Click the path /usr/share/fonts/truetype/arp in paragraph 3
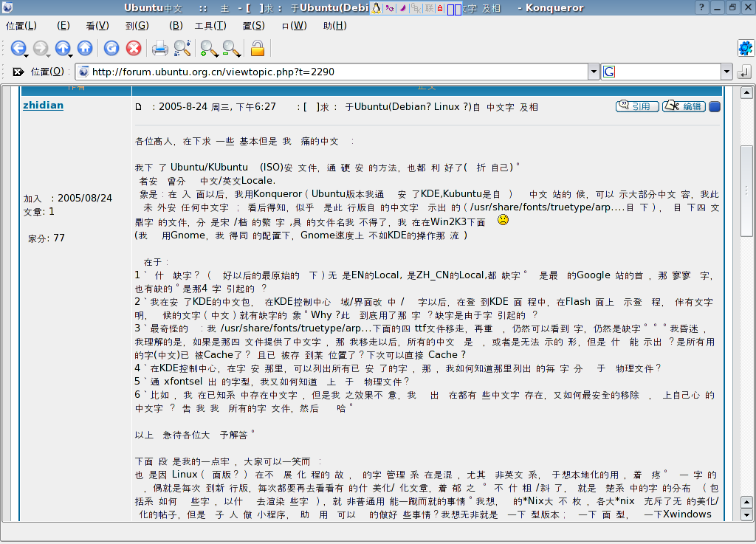This screenshot has height=544, width=756. pos(291,328)
